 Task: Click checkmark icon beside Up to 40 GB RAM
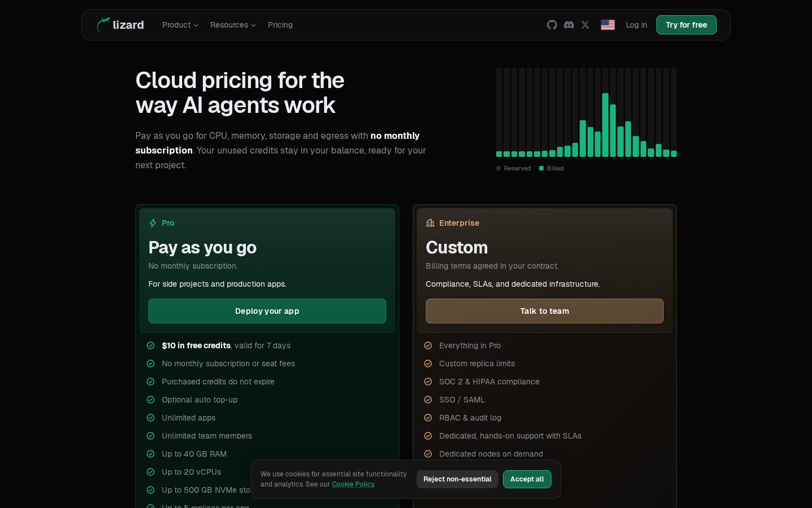coord(151,454)
